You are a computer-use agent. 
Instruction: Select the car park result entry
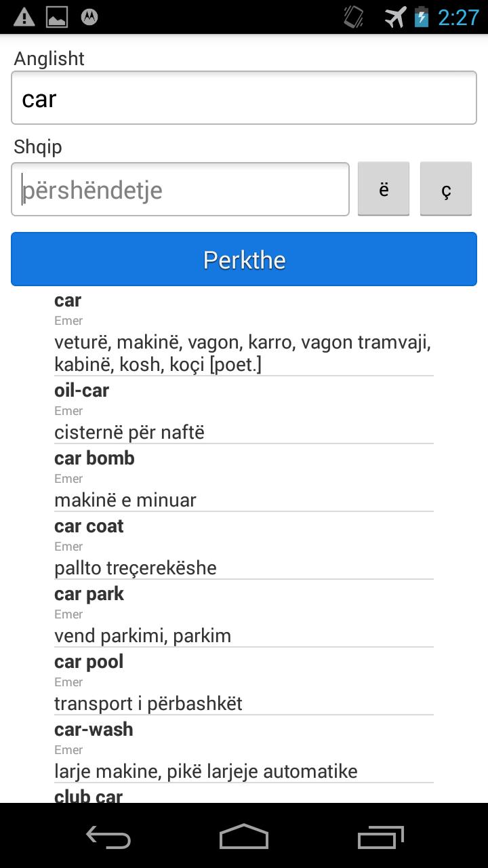[244, 614]
